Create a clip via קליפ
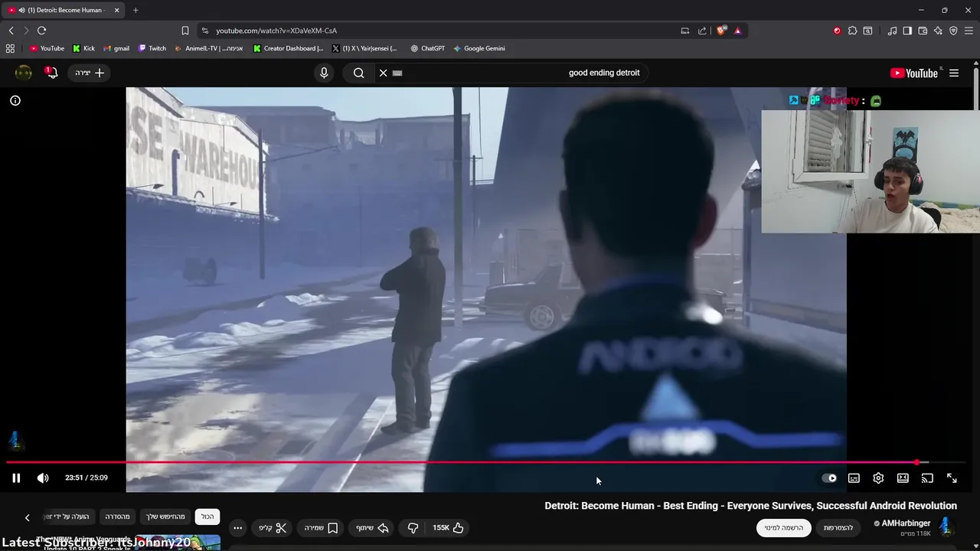 [273, 528]
